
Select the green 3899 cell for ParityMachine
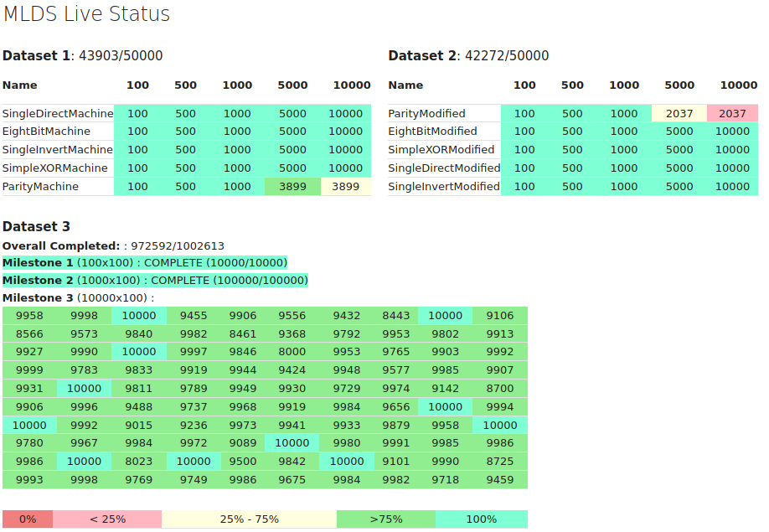coord(293,186)
